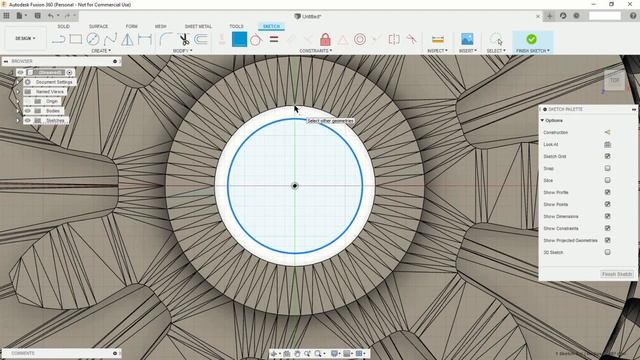The image size is (640, 360).
Task: Select the Spline tool
Action: click(110, 39)
